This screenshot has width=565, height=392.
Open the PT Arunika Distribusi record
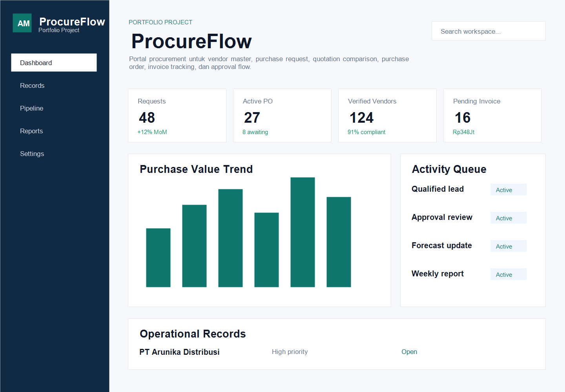[179, 352]
